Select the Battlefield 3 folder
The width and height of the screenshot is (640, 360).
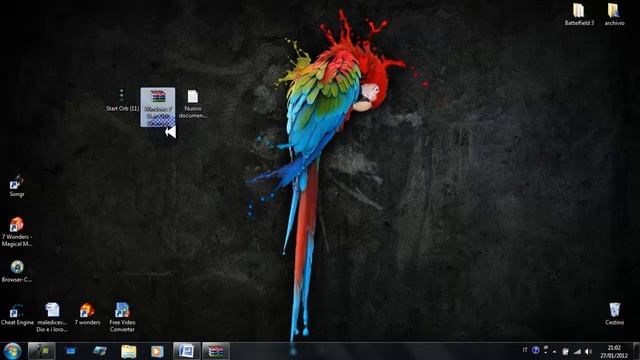579,15
